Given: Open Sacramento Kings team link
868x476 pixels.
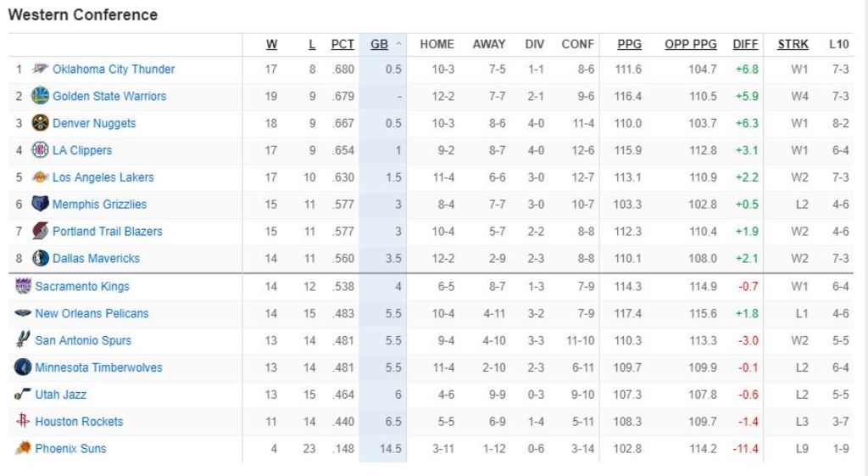Looking at the screenshot, I should (x=82, y=286).
